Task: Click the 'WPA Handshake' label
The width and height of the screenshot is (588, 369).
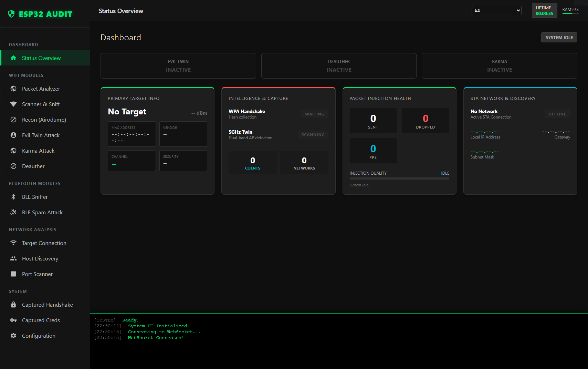Action: tap(247, 111)
